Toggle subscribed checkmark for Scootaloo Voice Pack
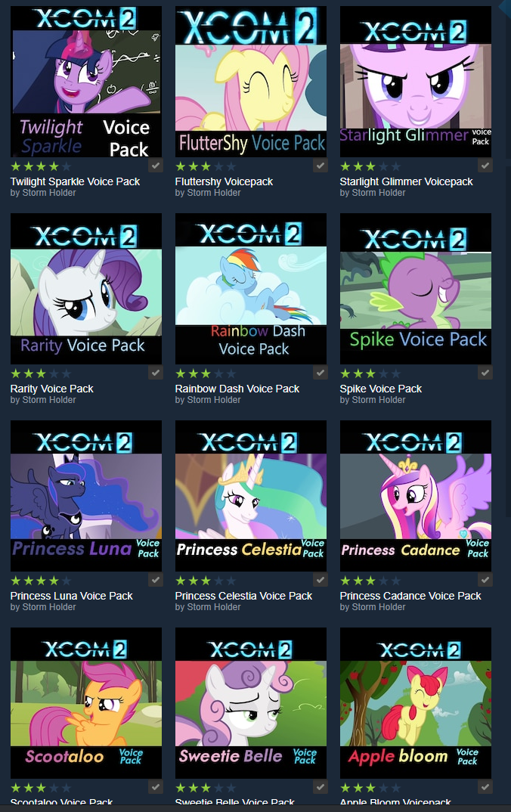The image size is (511, 812). click(155, 787)
